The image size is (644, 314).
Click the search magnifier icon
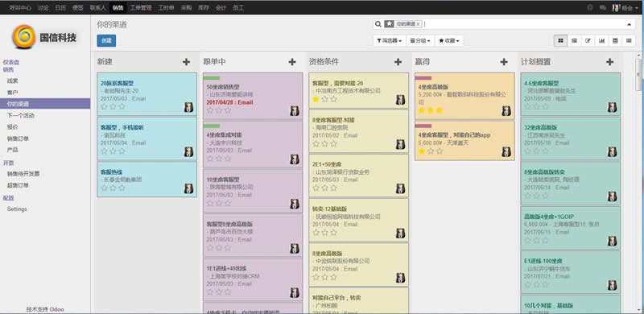coord(378,24)
